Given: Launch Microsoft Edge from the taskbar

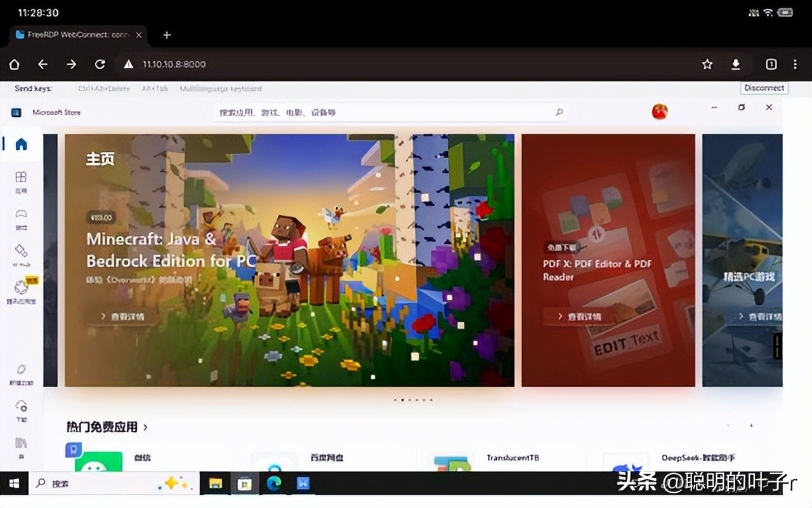Looking at the screenshot, I should tap(274, 483).
